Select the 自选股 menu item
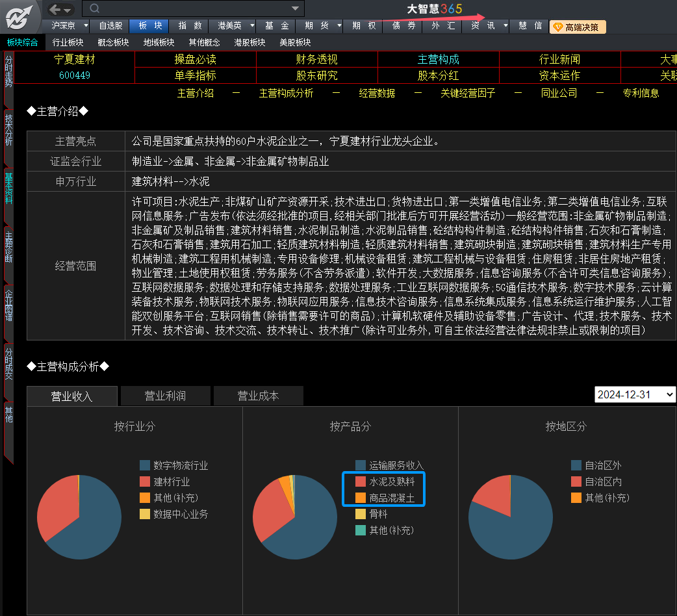Image resolution: width=677 pixels, height=616 pixels. point(110,26)
